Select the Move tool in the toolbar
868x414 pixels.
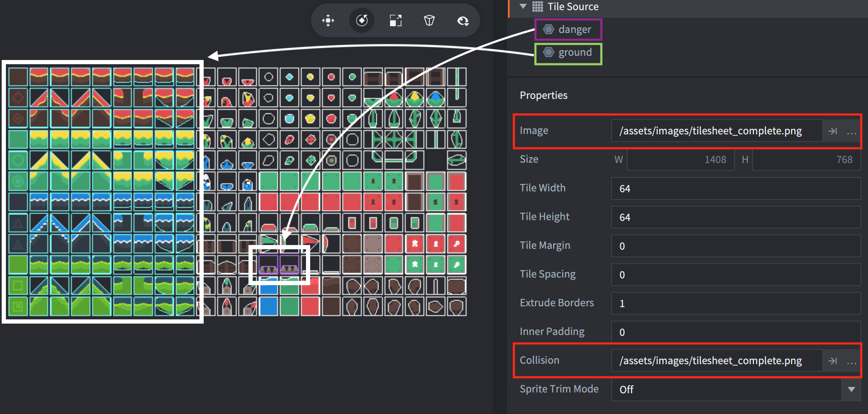coord(328,20)
